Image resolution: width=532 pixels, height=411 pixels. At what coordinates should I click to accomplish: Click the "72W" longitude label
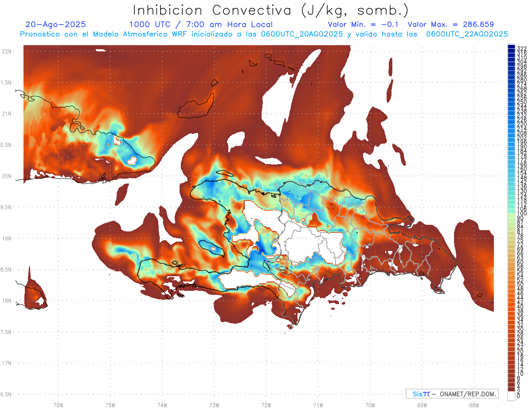266,405
